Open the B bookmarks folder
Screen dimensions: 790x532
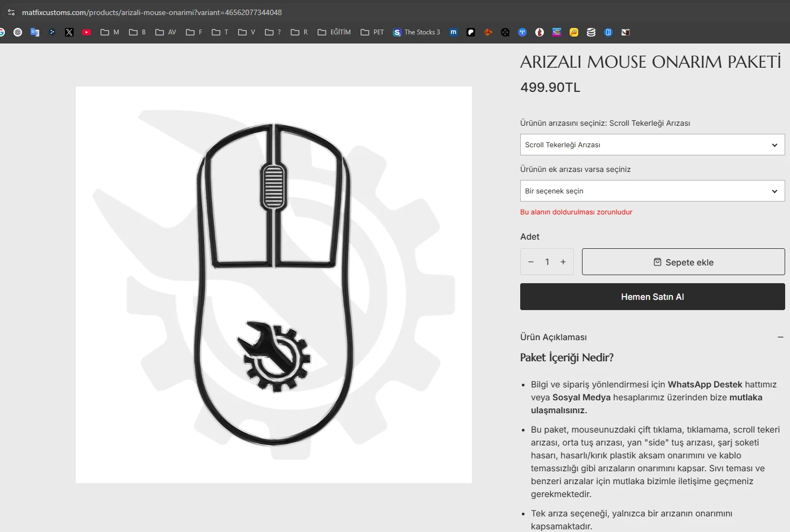pyautogui.click(x=138, y=32)
